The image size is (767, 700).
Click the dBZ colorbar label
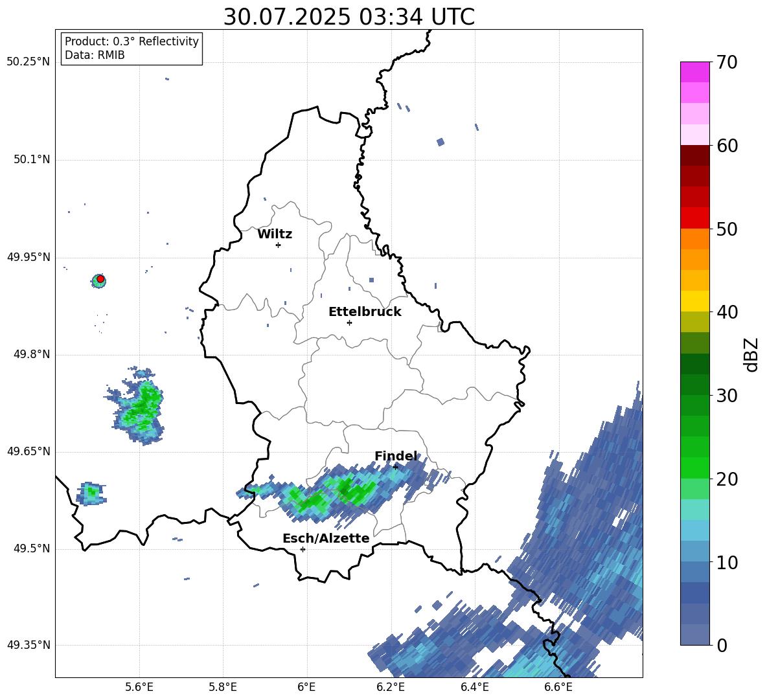pos(751,354)
